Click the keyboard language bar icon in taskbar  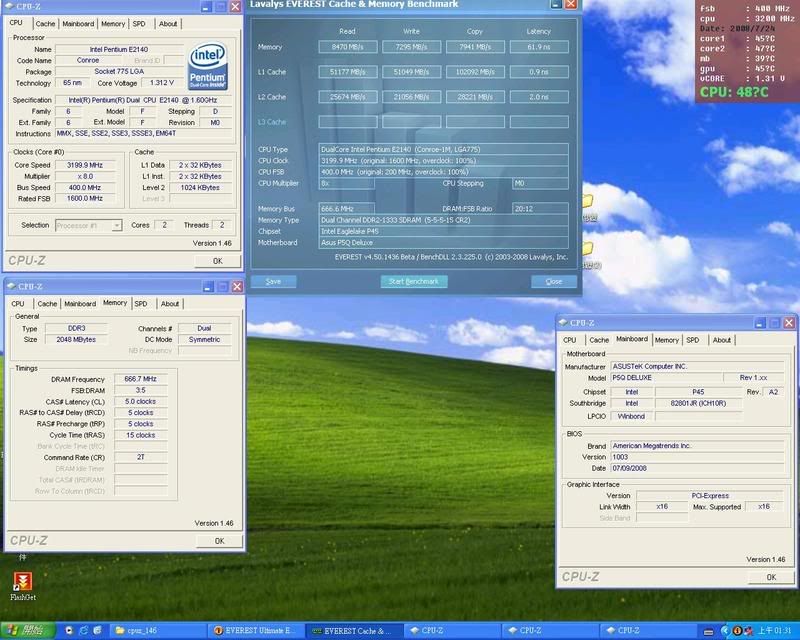(708, 632)
